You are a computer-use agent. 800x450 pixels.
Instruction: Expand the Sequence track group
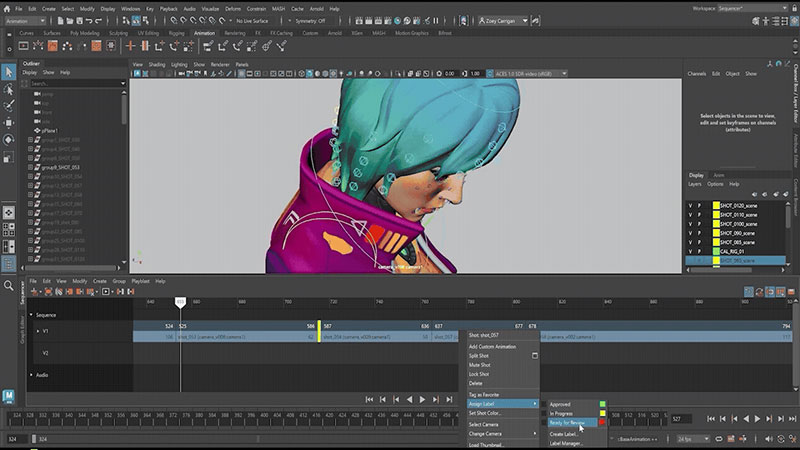31,315
